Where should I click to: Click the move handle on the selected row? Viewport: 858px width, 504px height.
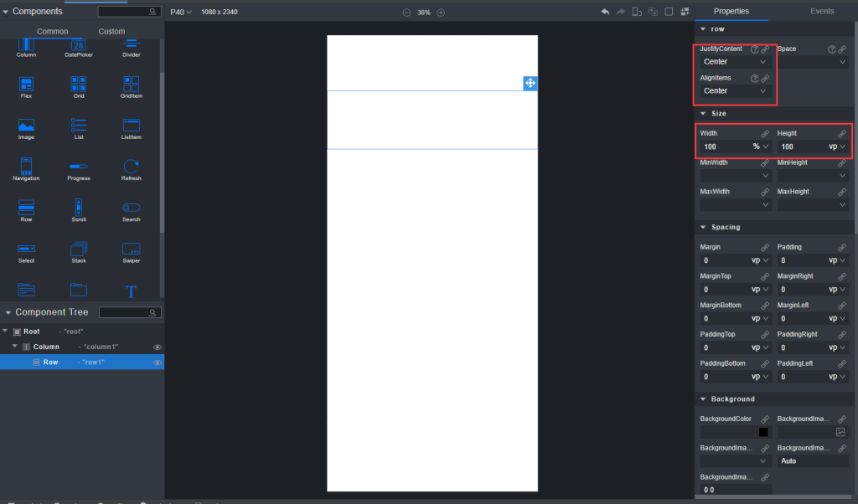pos(530,83)
